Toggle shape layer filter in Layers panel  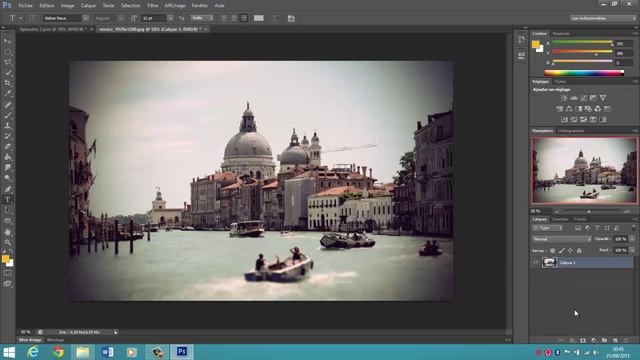point(607,228)
